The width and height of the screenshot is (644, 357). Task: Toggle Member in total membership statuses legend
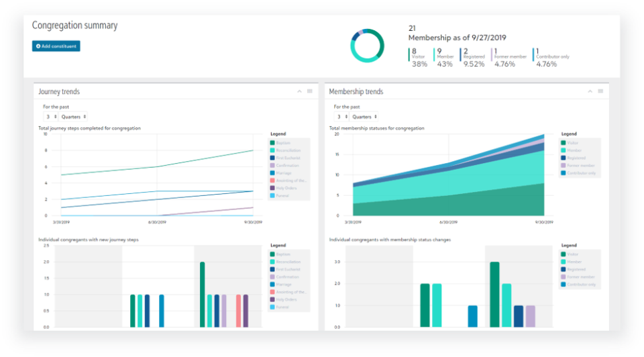[572, 150]
